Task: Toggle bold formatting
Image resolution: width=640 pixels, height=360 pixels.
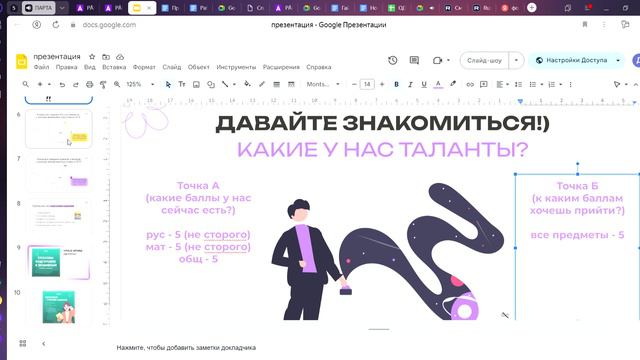Action: [396, 84]
